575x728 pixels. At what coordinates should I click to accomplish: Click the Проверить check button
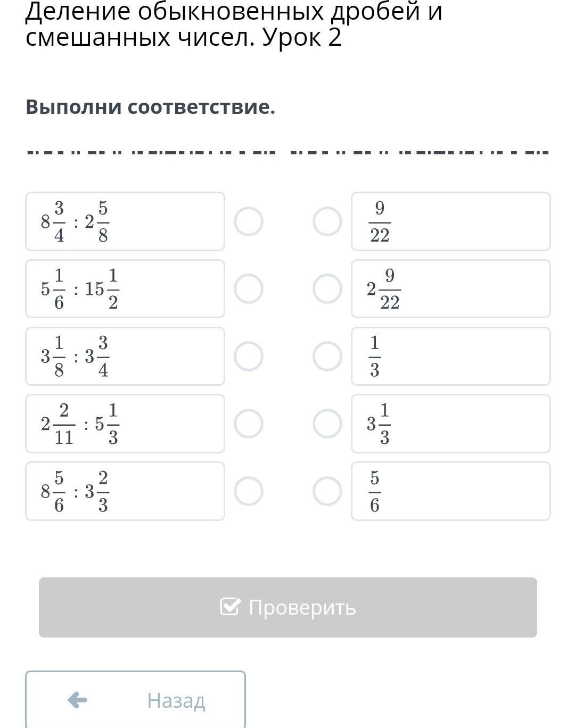(288, 607)
